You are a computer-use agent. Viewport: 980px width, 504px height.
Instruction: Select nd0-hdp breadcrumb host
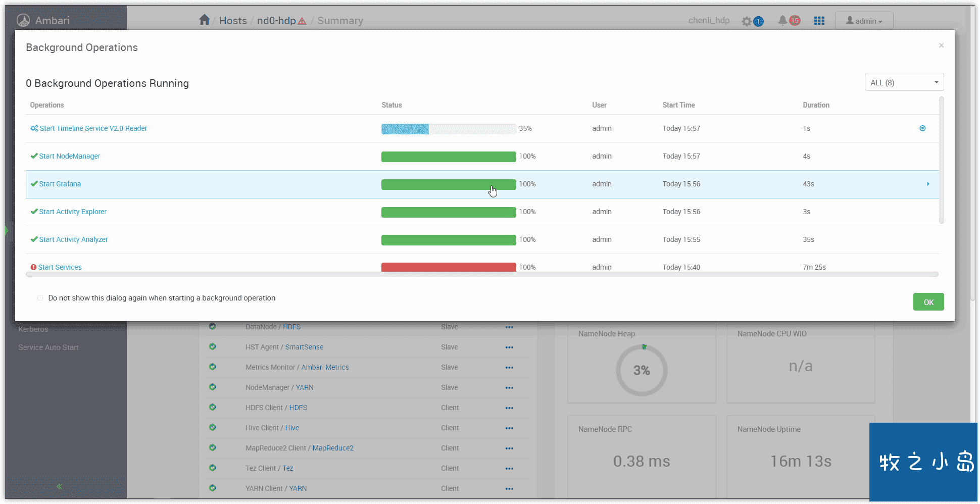[276, 21]
